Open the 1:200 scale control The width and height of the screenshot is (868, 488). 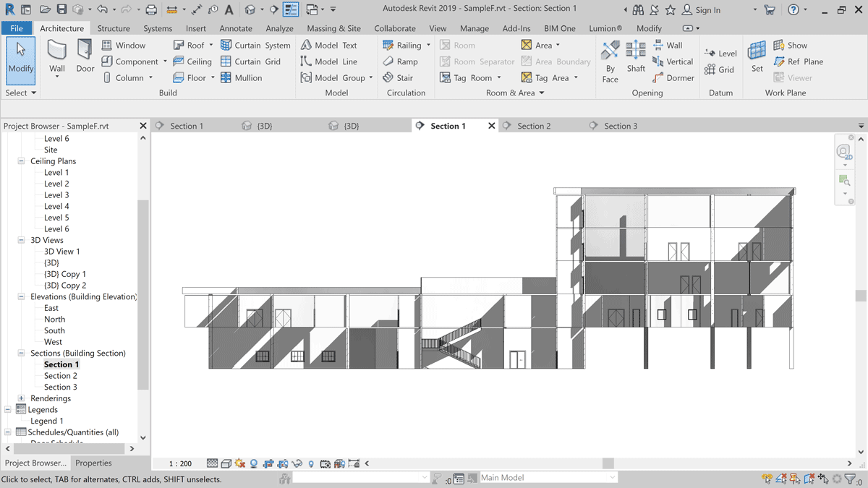tap(179, 463)
